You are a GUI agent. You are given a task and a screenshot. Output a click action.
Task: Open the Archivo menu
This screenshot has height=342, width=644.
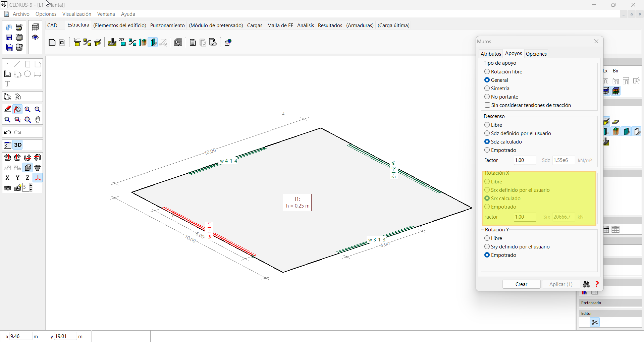click(x=21, y=14)
